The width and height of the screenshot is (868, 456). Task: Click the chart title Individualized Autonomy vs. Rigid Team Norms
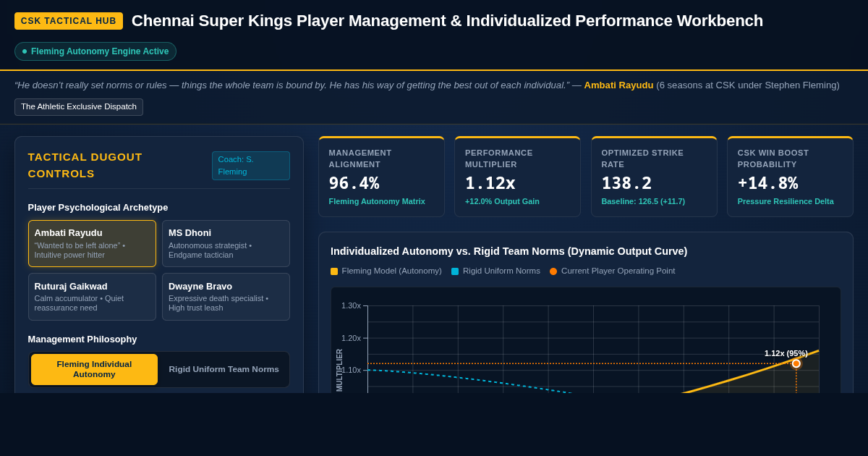(x=509, y=251)
